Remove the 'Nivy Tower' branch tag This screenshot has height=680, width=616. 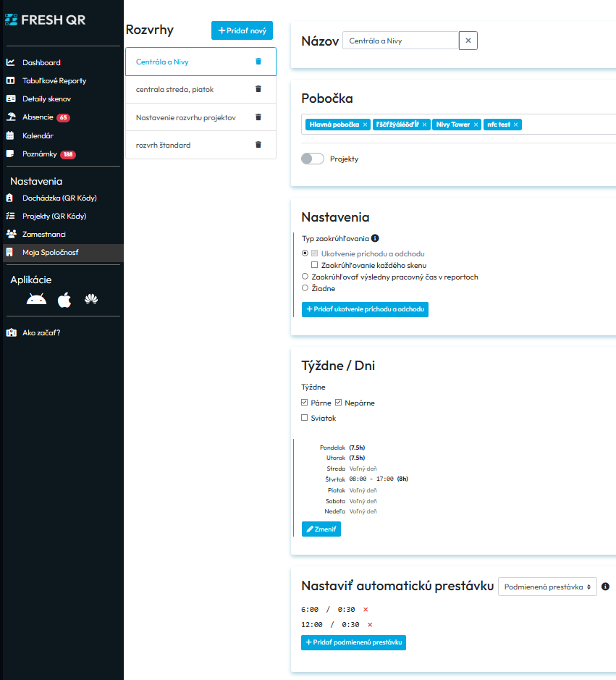[476, 125]
